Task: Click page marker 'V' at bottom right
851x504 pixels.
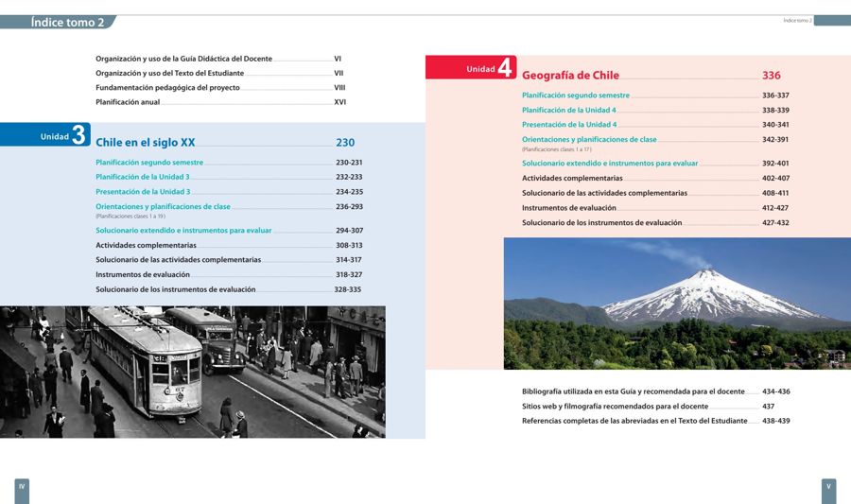Action: click(x=828, y=491)
